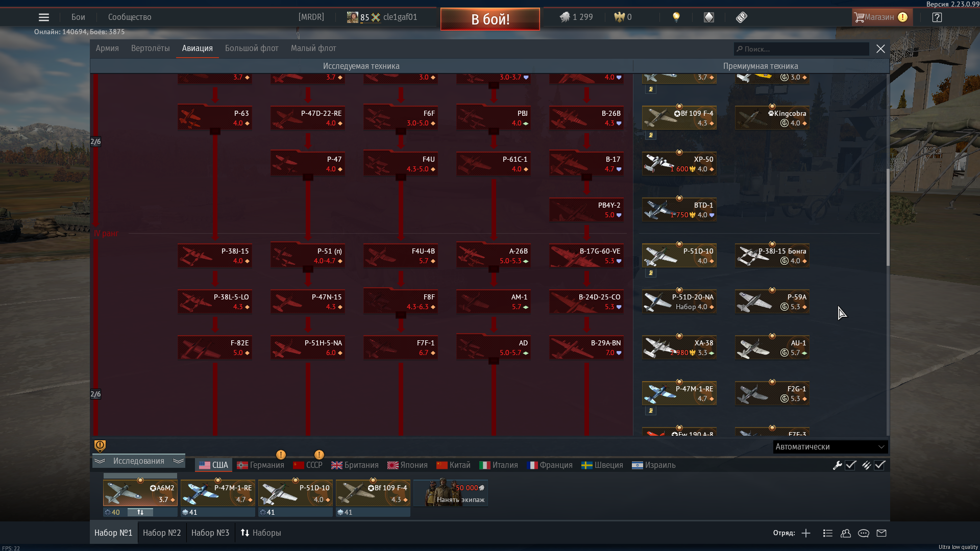
Task: Click the ammunition refill icon
Action: click(866, 465)
